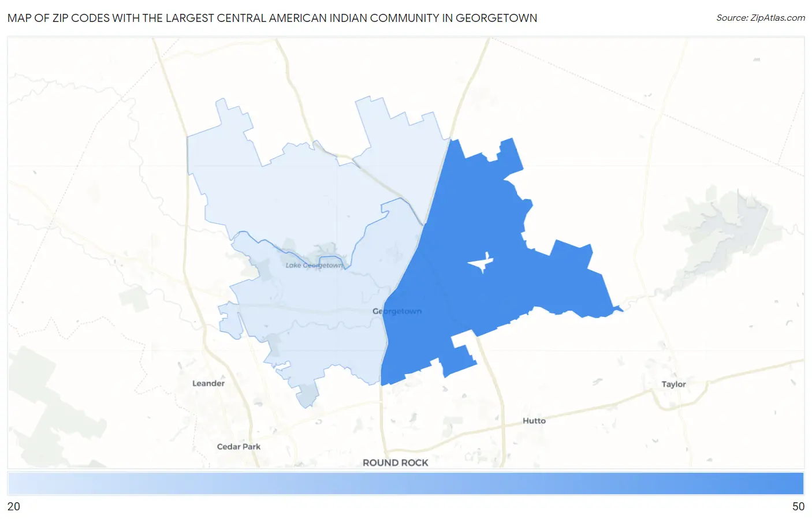812x519 pixels.
Task: Click the Source: ZipAtlas.com text
Action: [x=761, y=18]
